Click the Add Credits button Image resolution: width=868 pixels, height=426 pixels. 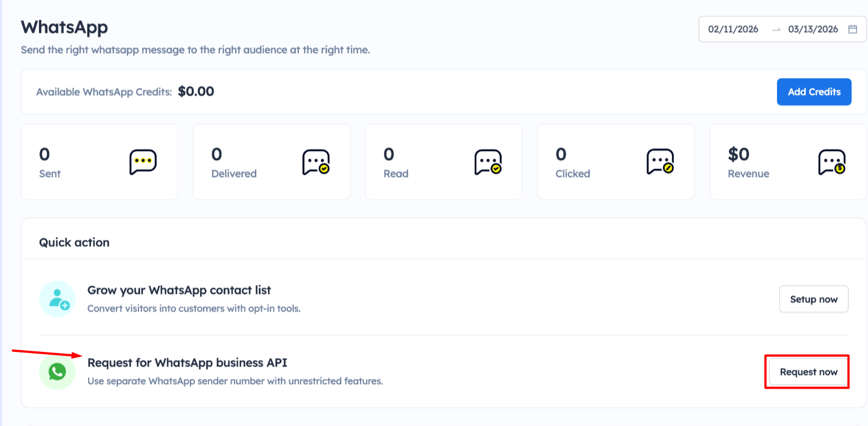pos(814,92)
